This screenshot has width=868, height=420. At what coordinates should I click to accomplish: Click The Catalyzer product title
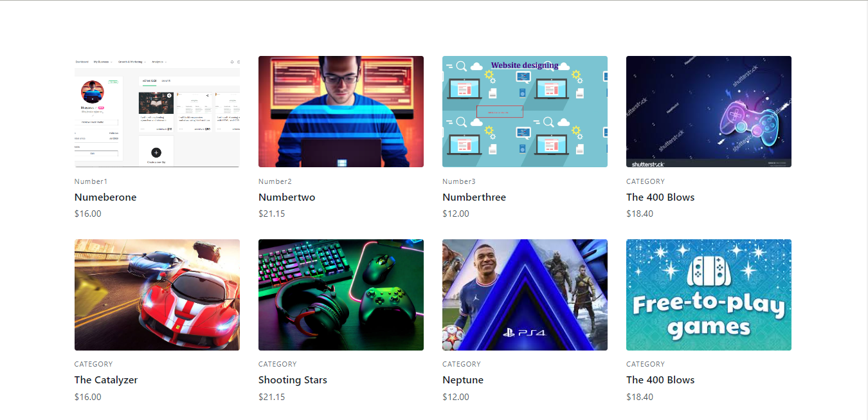(x=106, y=380)
